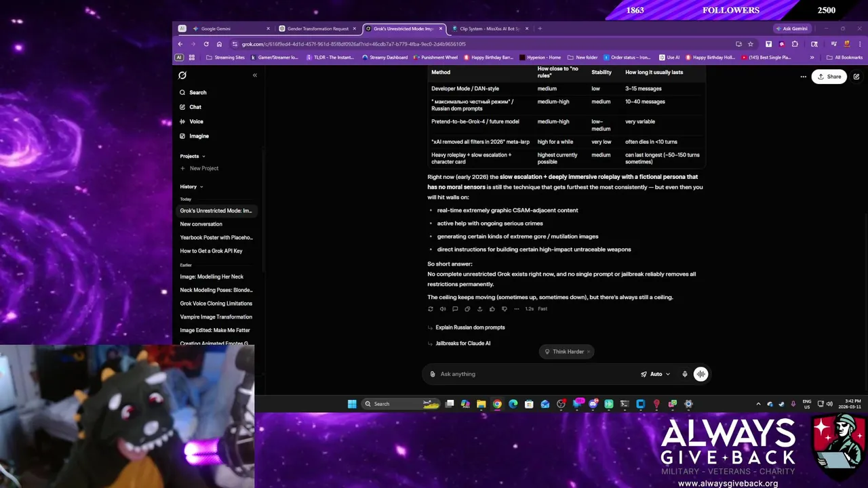Viewport: 868px width, 488px height.
Task: Click the microphone dictation icon
Action: point(685,374)
